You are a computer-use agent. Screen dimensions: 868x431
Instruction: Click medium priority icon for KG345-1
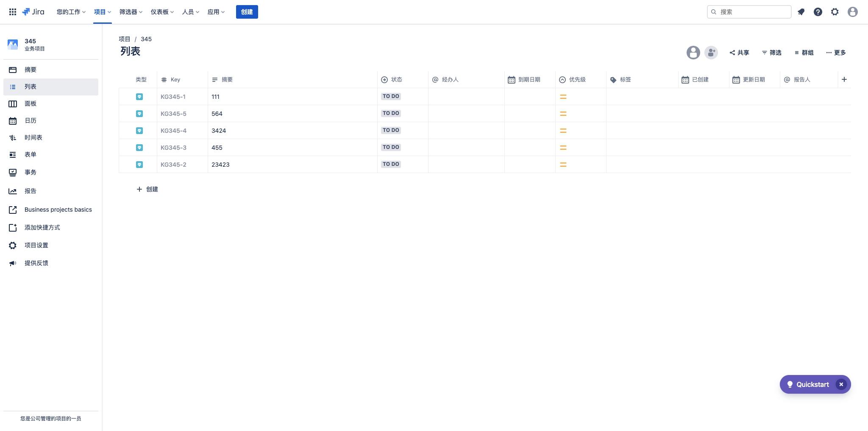(x=563, y=97)
